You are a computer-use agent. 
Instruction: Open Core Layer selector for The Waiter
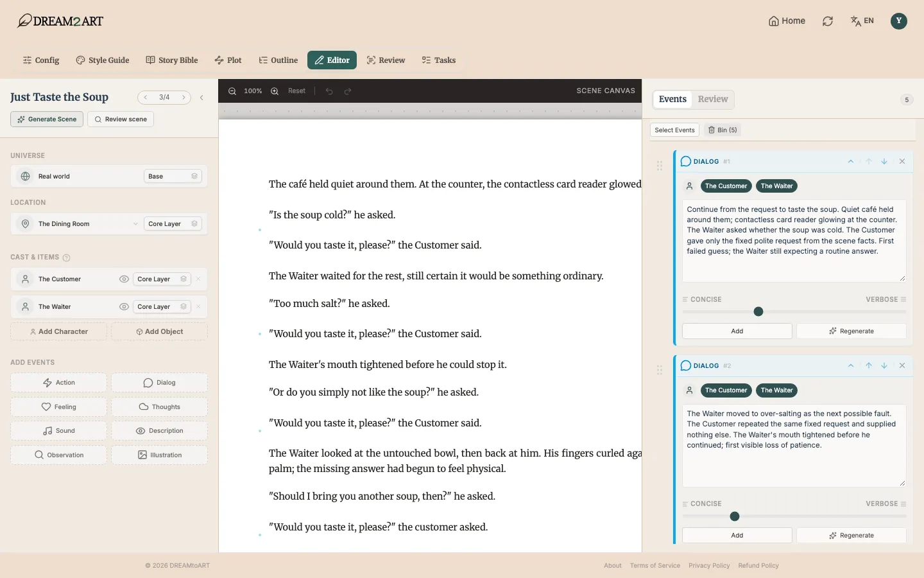162,306
